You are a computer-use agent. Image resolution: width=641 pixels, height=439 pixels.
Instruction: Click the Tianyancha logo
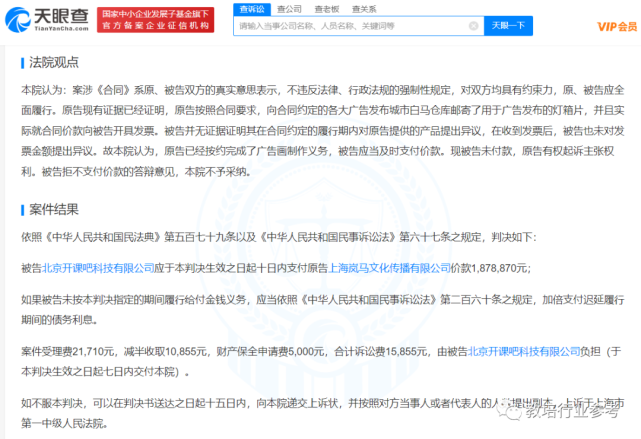pyautogui.click(x=47, y=19)
